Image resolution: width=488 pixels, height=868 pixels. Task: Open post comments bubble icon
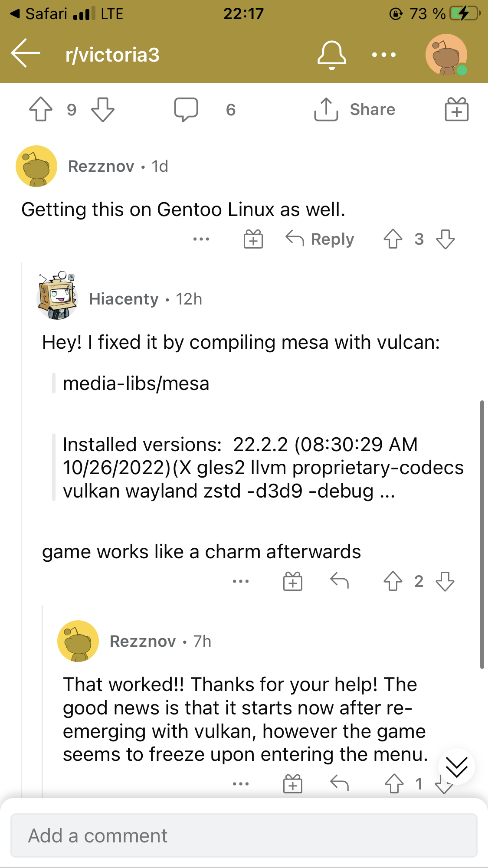pos(186,109)
